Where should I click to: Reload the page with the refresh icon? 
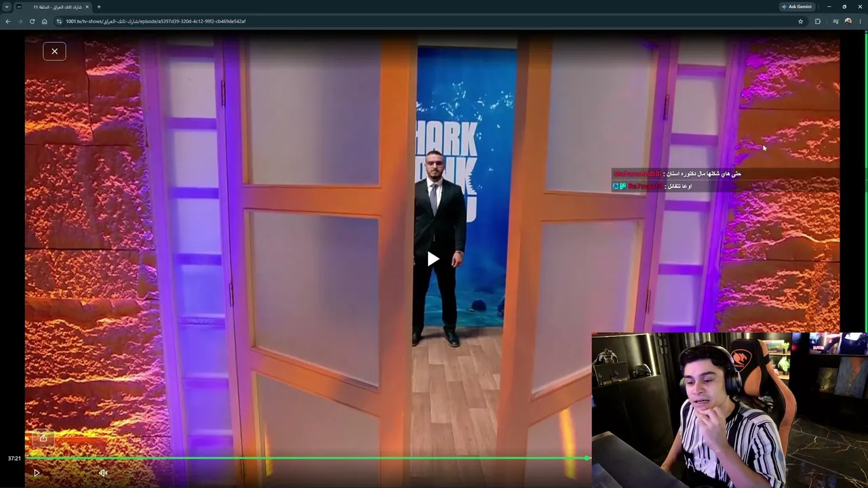(32, 22)
